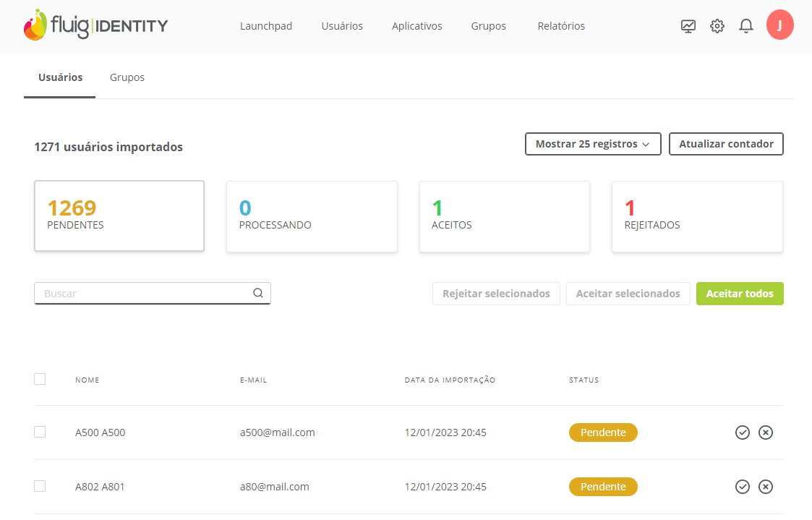812x520 pixels.
Task: Click the Aceitar todos button
Action: click(x=740, y=294)
